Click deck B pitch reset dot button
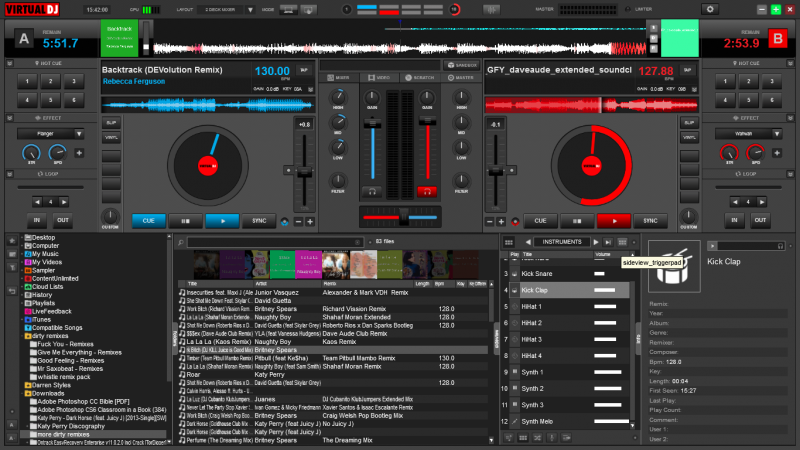 (512, 170)
